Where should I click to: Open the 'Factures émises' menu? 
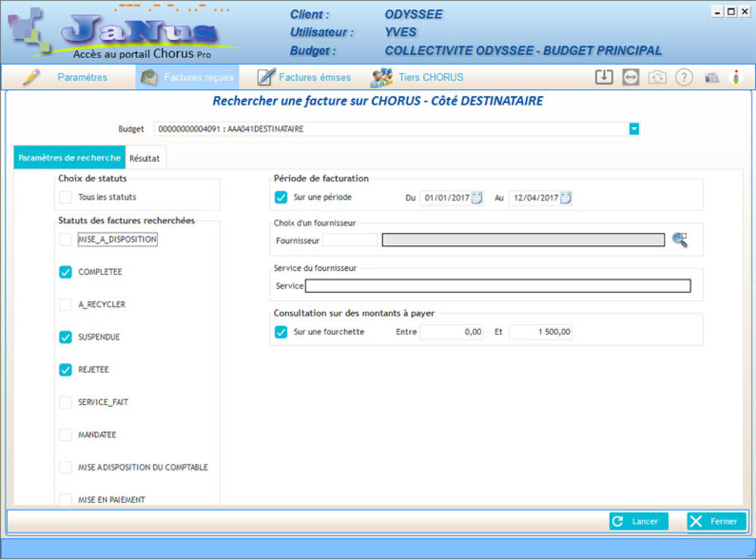[x=304, y=77]
